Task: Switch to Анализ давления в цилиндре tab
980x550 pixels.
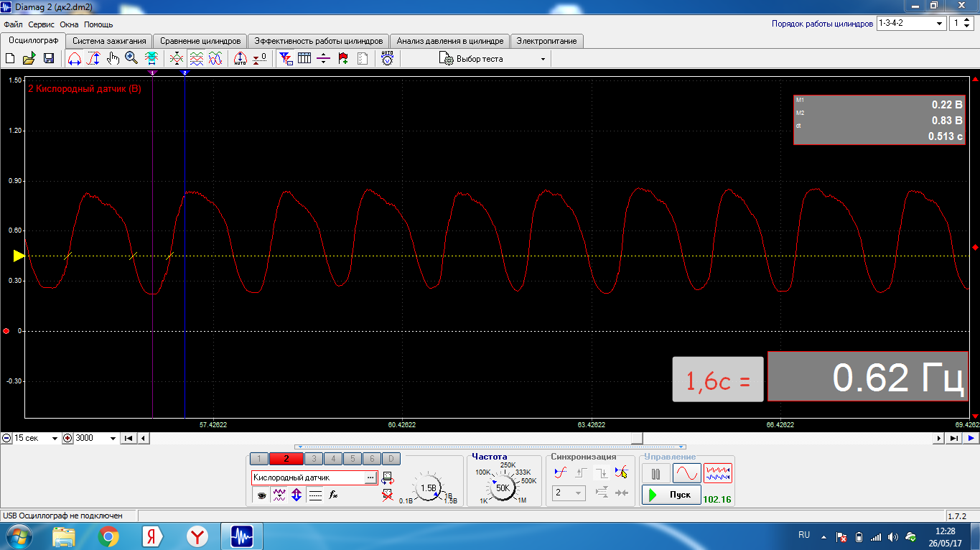Action: 450,41
